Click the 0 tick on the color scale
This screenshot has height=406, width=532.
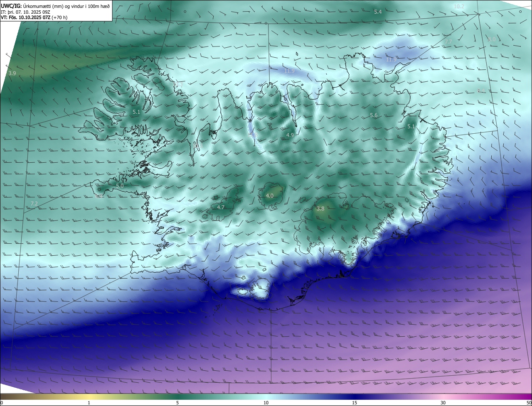[x=2, y=403]
